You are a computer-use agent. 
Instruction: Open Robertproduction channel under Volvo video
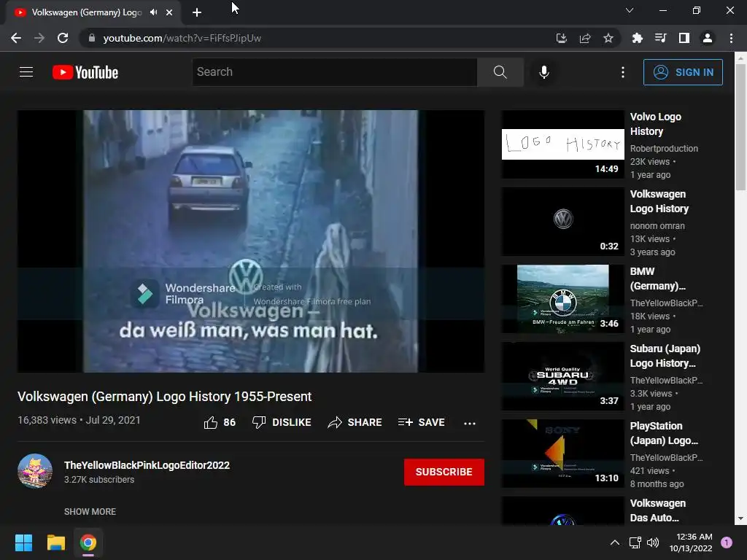664,149
